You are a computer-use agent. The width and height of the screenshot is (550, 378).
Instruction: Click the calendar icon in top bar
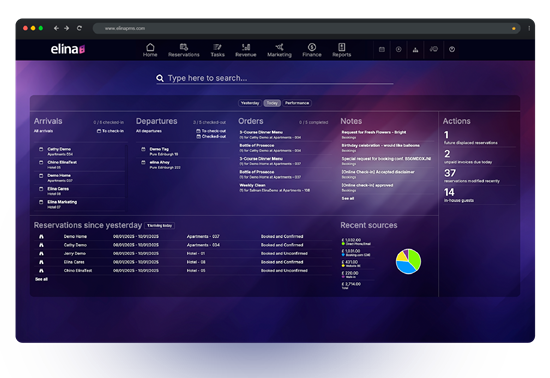pyautogui.click(x=382, y=49)
